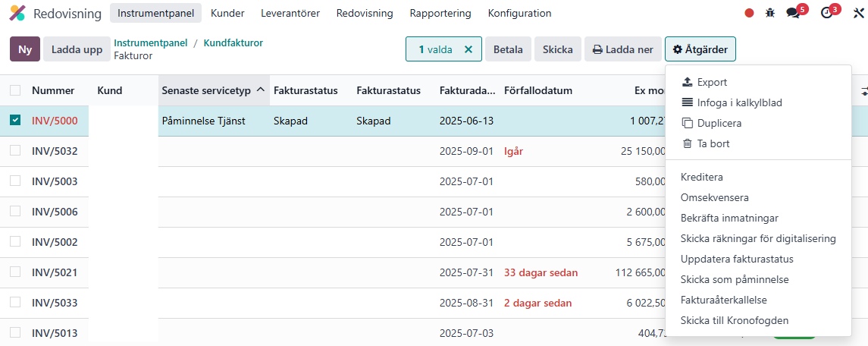
Task: Open the debug bug icon menu
Action: coord(770,13)
